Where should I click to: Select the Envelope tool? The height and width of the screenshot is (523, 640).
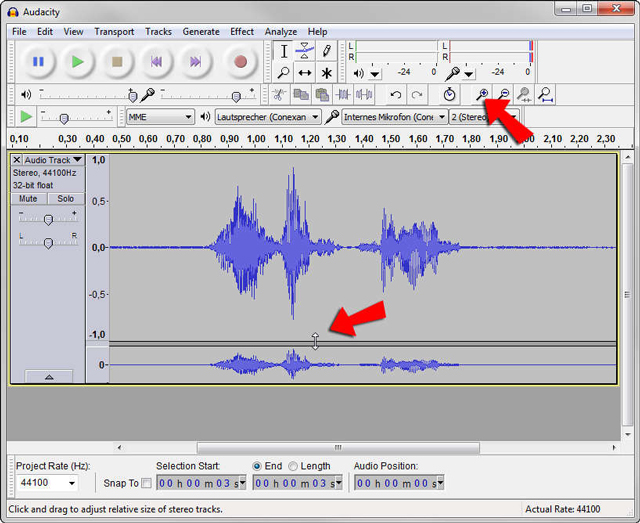click(x=305, y=51)
